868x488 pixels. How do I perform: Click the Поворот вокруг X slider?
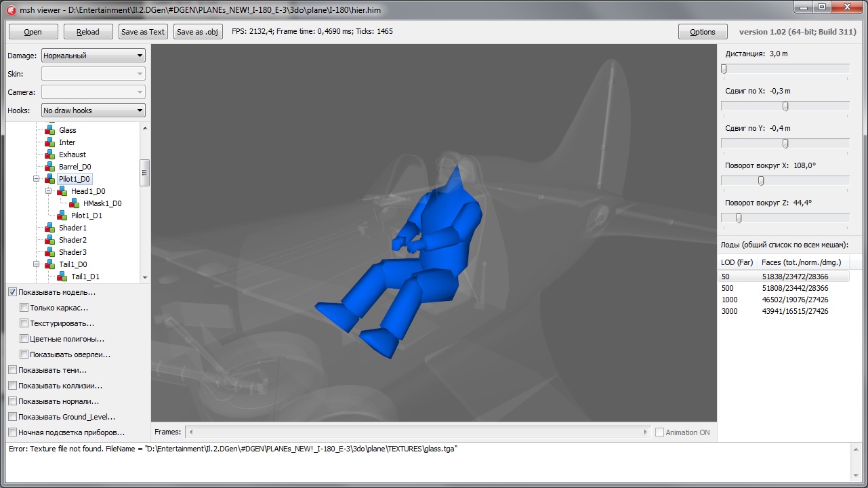tap(761, 181)
